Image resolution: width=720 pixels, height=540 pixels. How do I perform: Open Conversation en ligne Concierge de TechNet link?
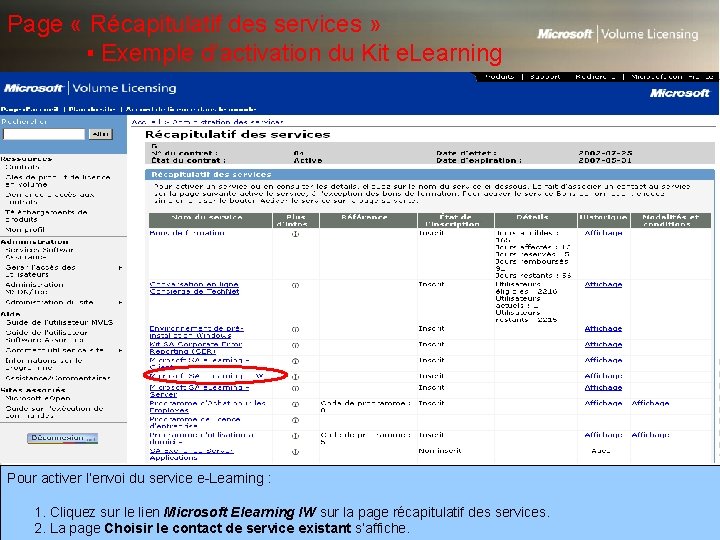[194, 288]
